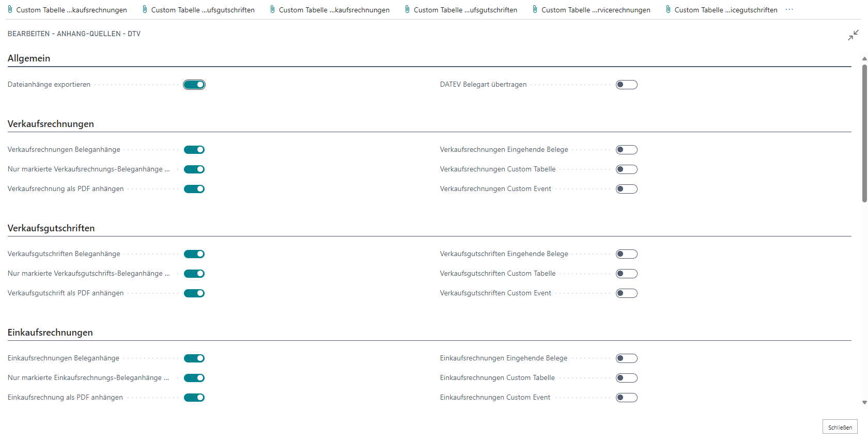Open the more actions ellipsis menu

point(789,10)
